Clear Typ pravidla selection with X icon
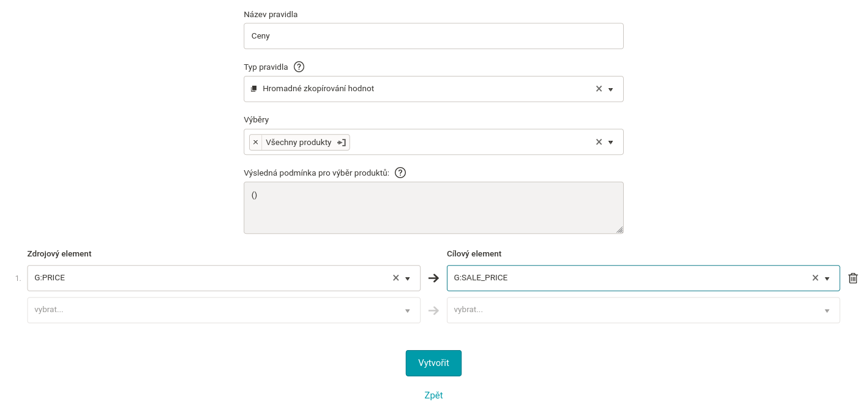The height and width of the screenshot is (407, 868). (599, 89)
